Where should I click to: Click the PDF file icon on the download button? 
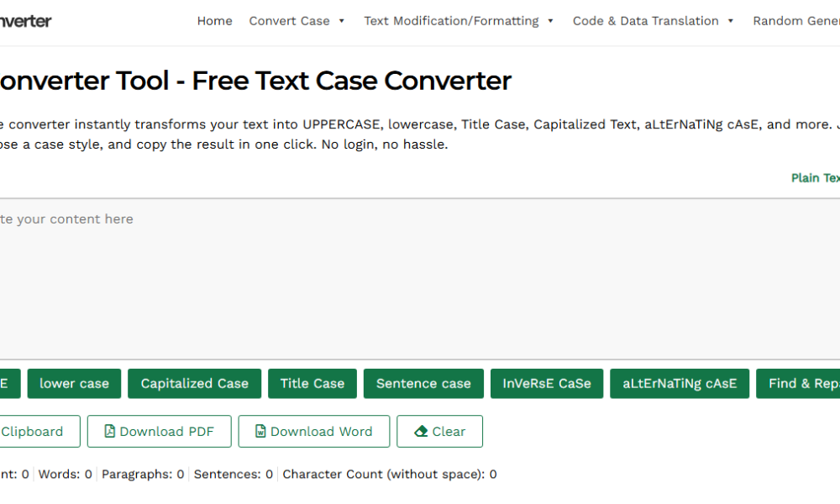[109, 431]
